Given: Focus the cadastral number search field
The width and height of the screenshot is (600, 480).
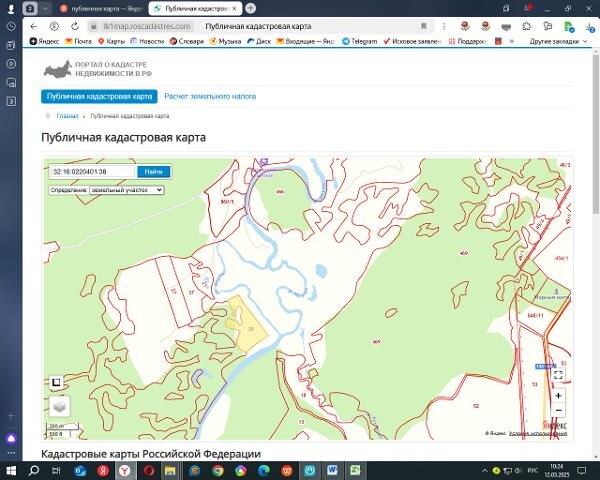Looking at the screenshot, I should click(x=92, y=171).
